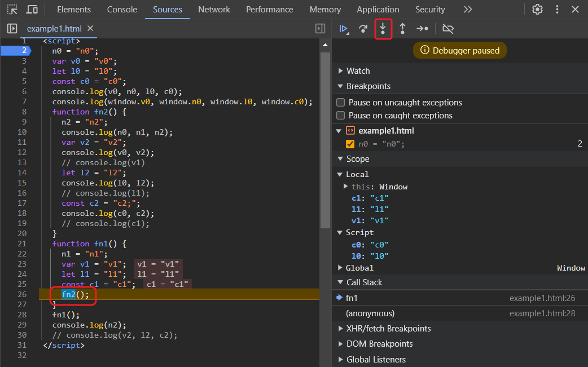588x367 pixels.
Task: Select the (anonymous) call stack frame
Action: click(x=370, y=313)
